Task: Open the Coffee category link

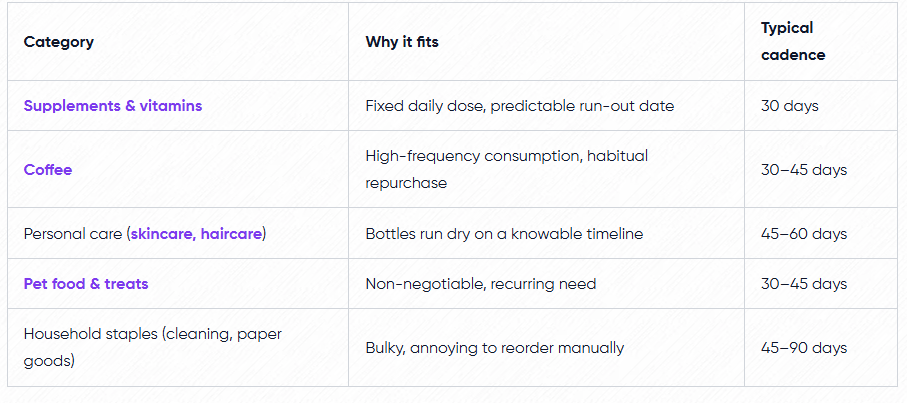Action: (x=48, y=169)
